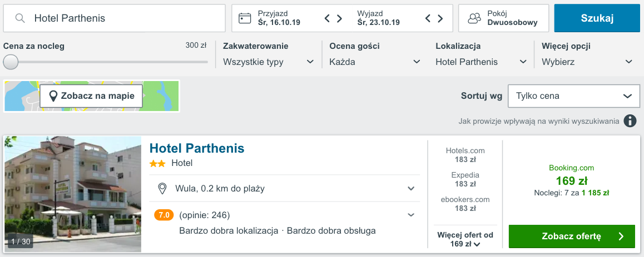Open the Zakwaterowanie type dropdown
The height and width of the screenshot is (257, 644).
pyautogui.click(x=269, y=62)
